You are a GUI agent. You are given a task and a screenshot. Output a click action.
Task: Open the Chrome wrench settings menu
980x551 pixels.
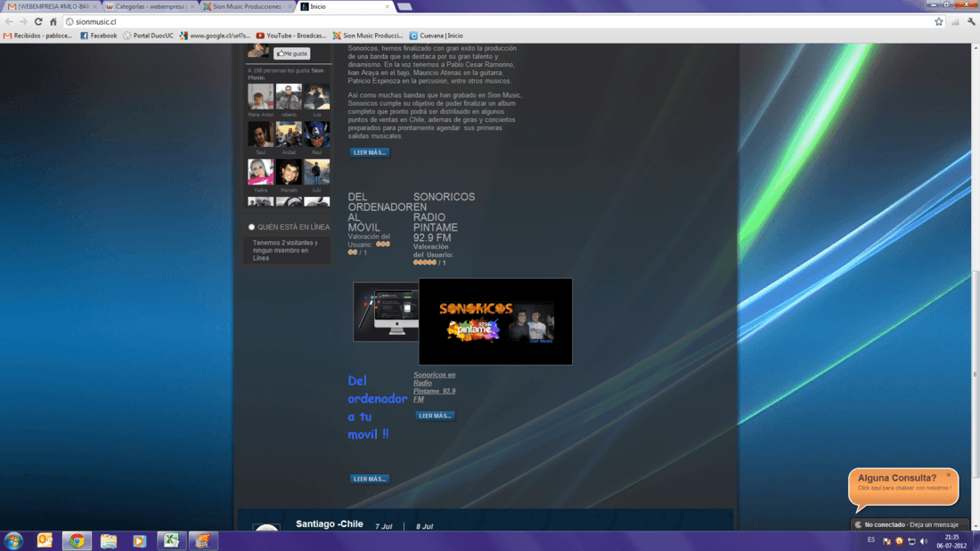971,22
